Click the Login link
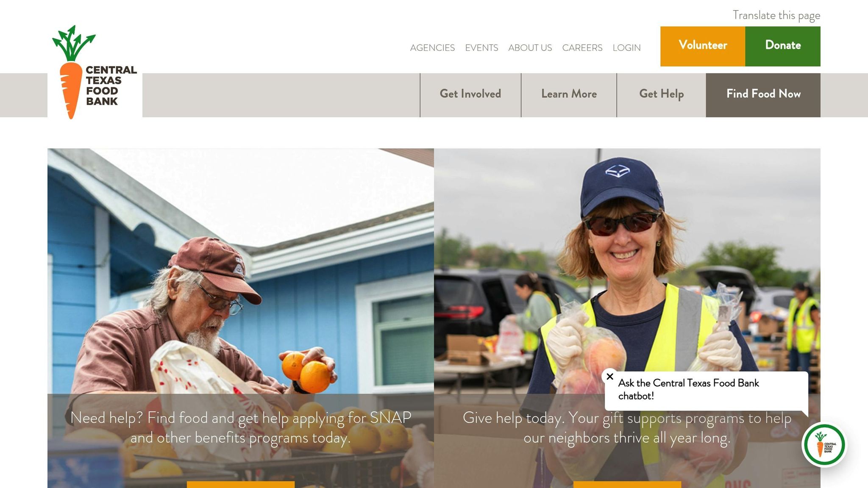Viewport: 868px width, 488px height. coord(626,48)
